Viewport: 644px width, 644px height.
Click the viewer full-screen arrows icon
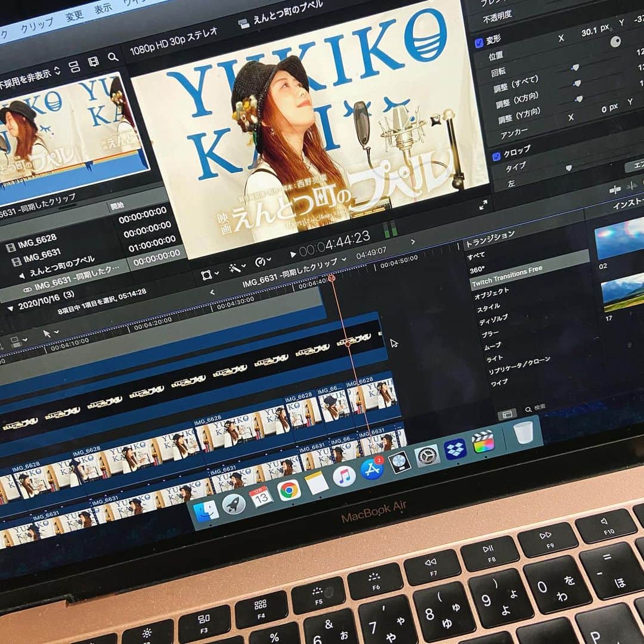pyautogui.click(x=484, y=205)
